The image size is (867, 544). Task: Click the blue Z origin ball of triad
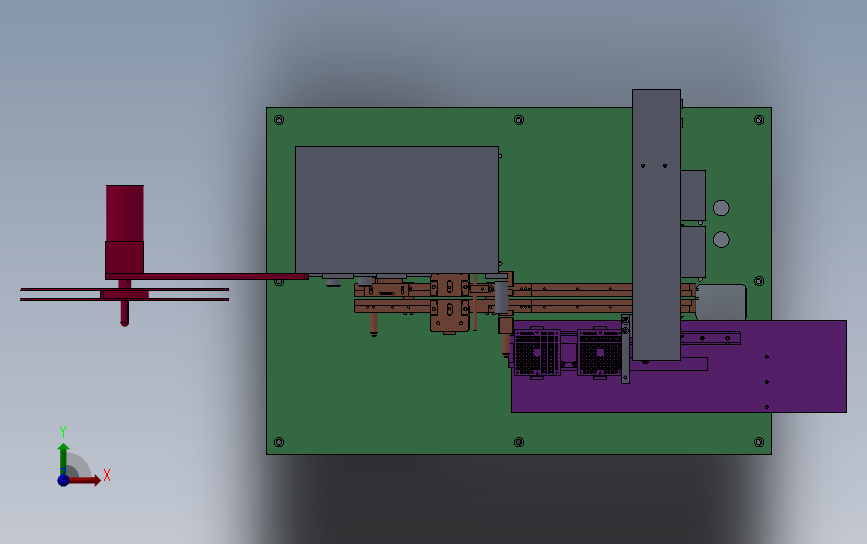coord(63,480)
